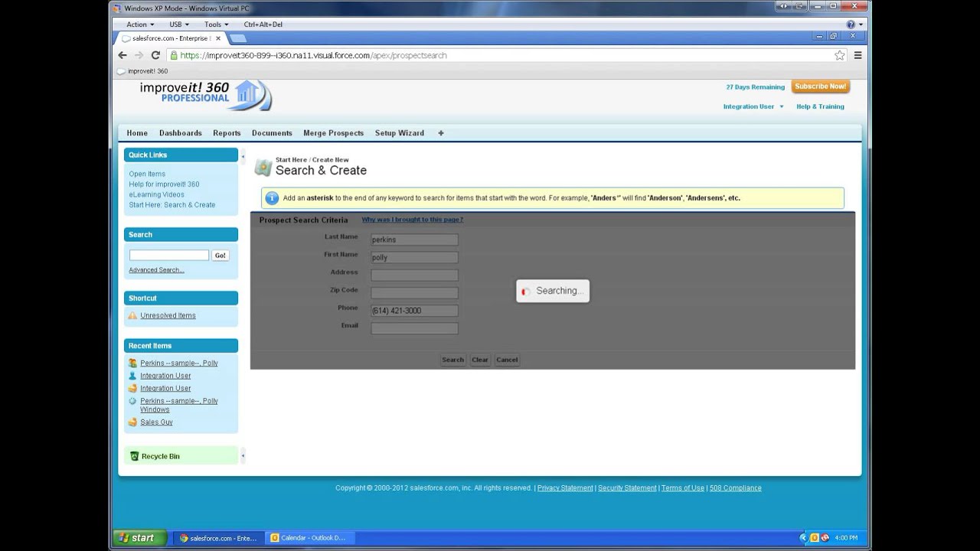Image resolution: width=980 pixels, height=551 pixels.
Task: Click the sidebar search text field
Action: [169, 255]
